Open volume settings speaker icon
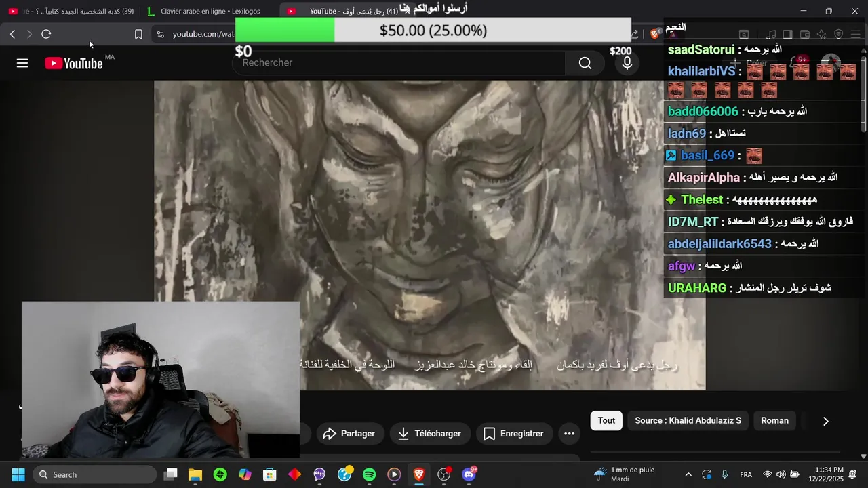This screenshot has height=488, width=868. point(781,474)
